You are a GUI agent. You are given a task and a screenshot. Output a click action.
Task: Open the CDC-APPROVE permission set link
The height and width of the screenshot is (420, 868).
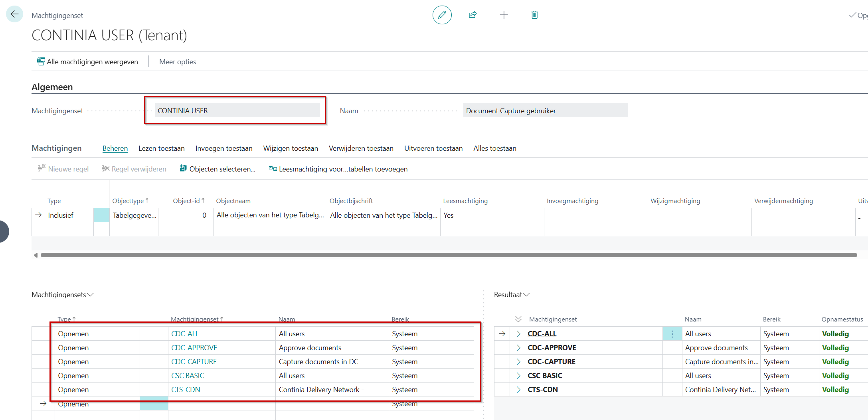[194, 348]
